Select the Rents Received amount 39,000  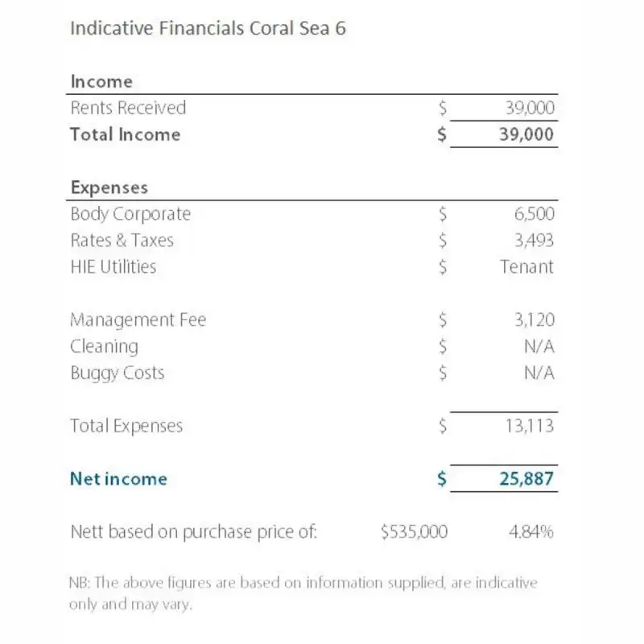click(529, 109)
